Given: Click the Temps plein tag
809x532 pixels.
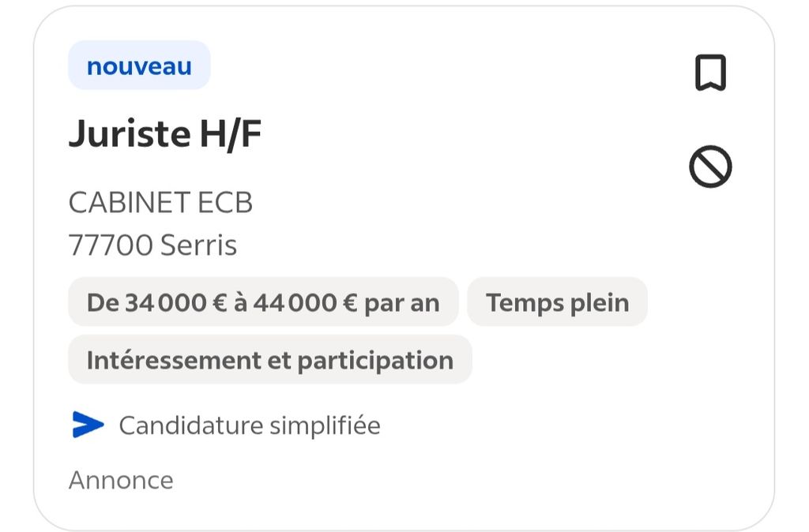Looking at the screenshot, I should 557,302.
